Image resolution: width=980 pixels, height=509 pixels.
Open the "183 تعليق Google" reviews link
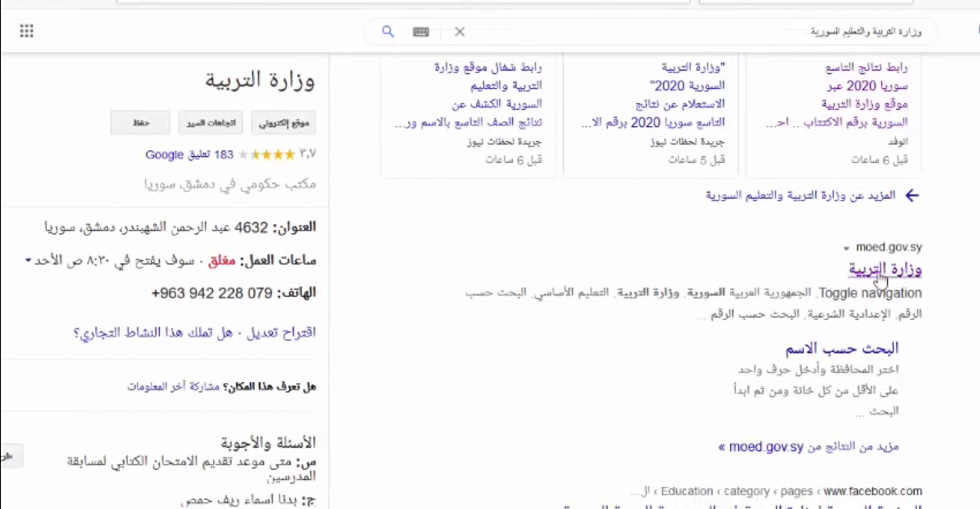click(189, 155)
